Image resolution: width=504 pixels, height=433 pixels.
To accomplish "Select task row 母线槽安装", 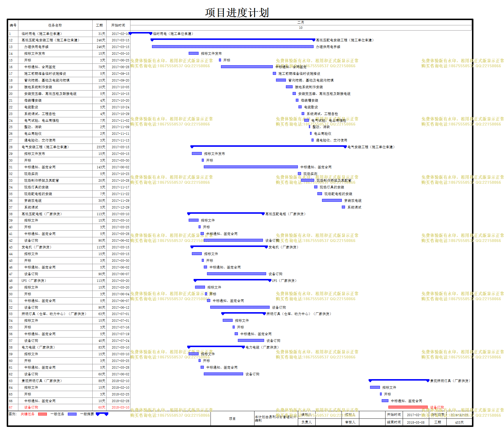I will point(69,100).
